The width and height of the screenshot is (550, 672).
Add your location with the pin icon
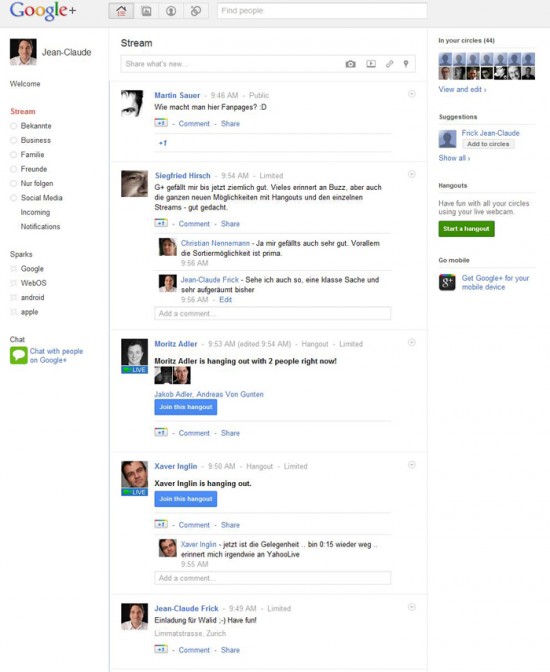pyautogui.click(x=406, y=64)
